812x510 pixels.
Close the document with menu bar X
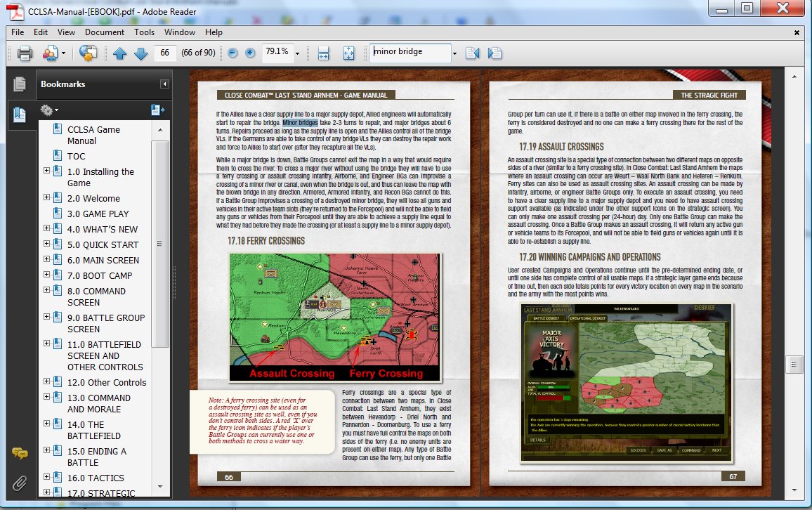click(x=797, y=32)
